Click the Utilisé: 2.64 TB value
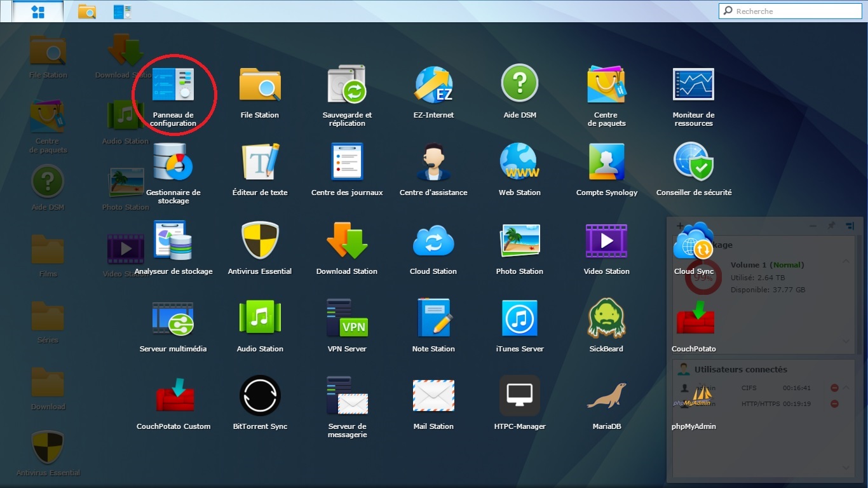The width and height of the screenshot is (868, 488). pyautogui.click(x=757, y=278)
